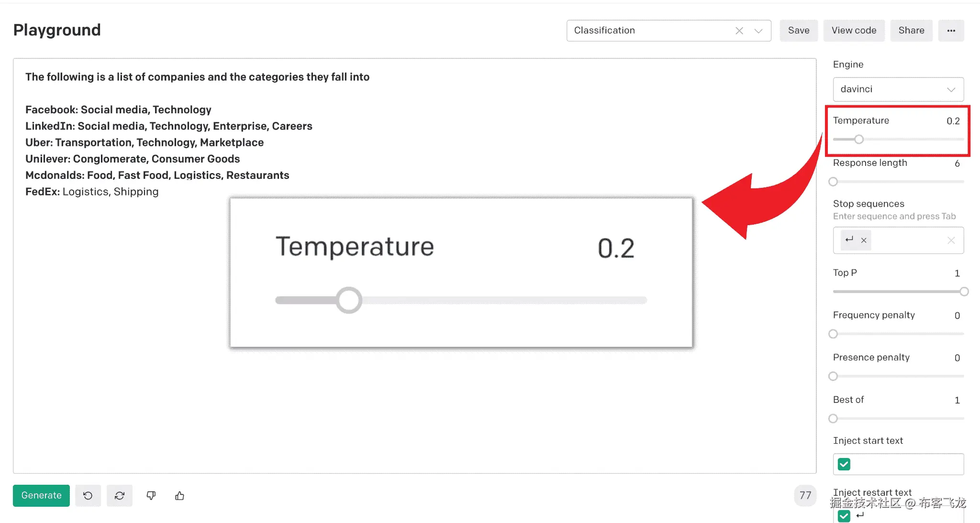Click the thumbs down feedback icon
Image resolution: width=980 pixels, height=523 pixels.
tap(151, 496)
